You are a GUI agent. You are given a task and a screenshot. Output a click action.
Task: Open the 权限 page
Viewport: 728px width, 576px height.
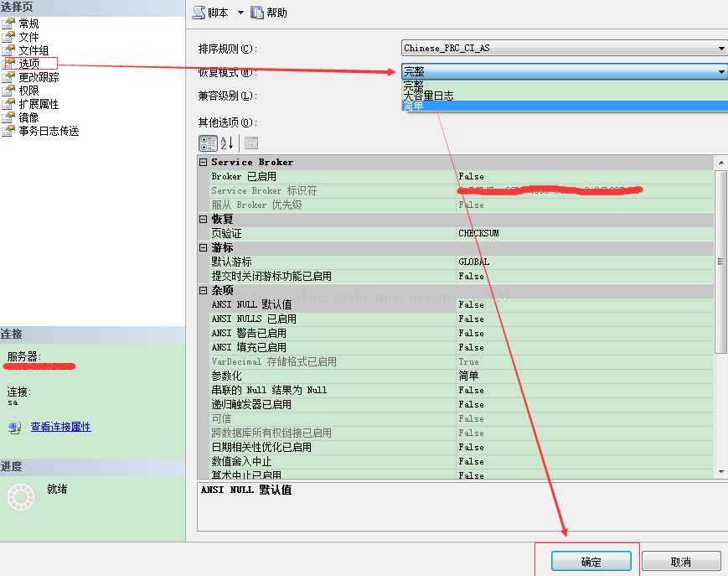click(x=28, y=91)
